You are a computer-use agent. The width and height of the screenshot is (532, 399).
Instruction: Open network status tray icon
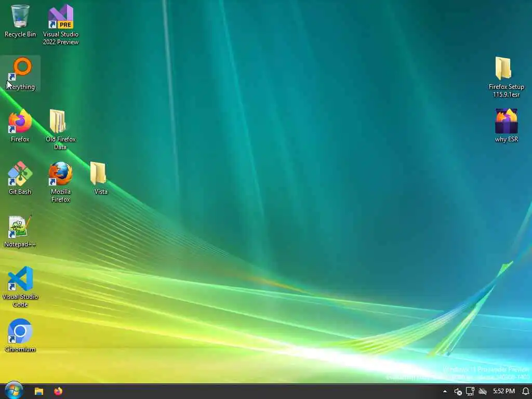pos(470,392)
